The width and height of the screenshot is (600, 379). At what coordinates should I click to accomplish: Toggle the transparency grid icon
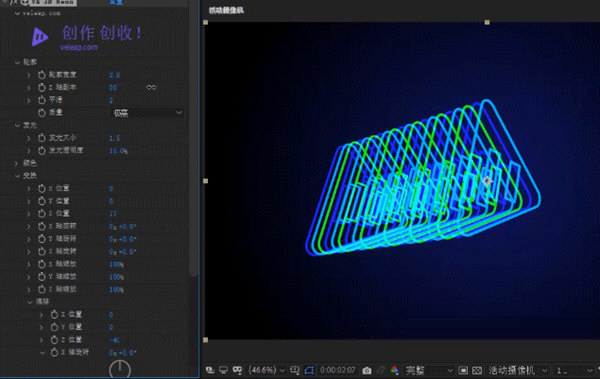click(x=477, y=370)
